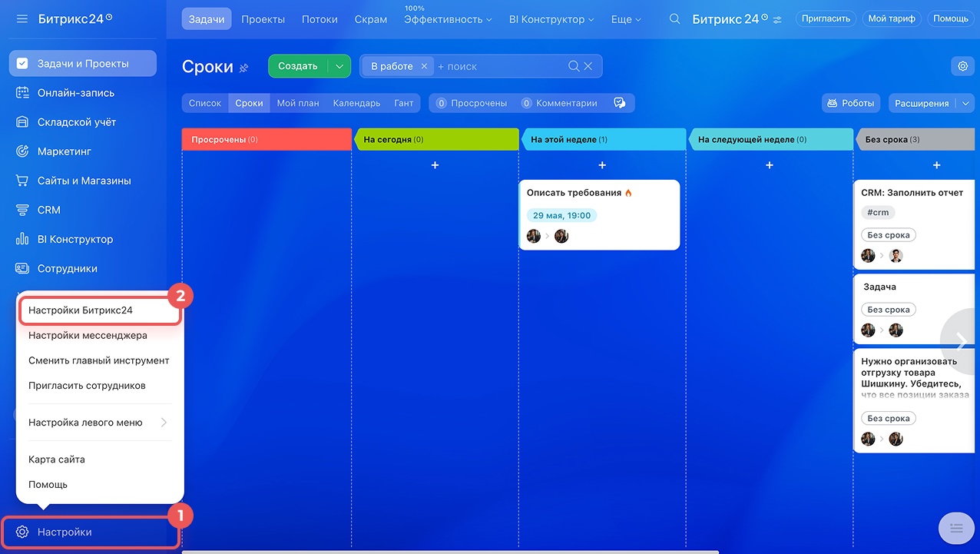Screen dimensions: 980x554
Task: Pin the Сроки page with the pin icon
Action: 244,68
